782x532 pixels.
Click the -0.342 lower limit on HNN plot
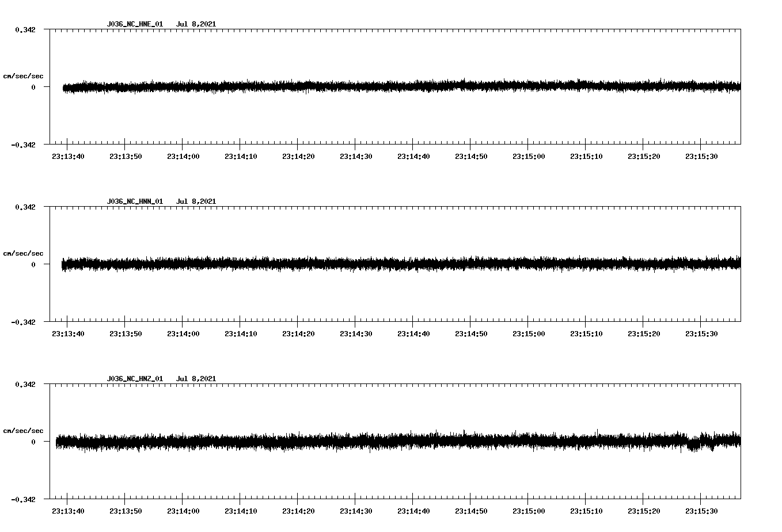23,322
